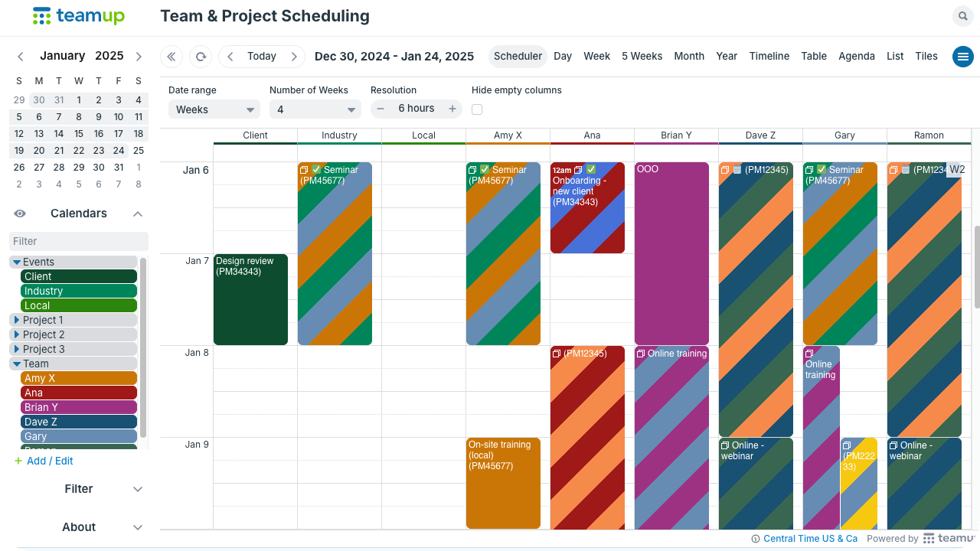Open the blue hamburger menu button
980x551 pixels.
pos(963,57)
